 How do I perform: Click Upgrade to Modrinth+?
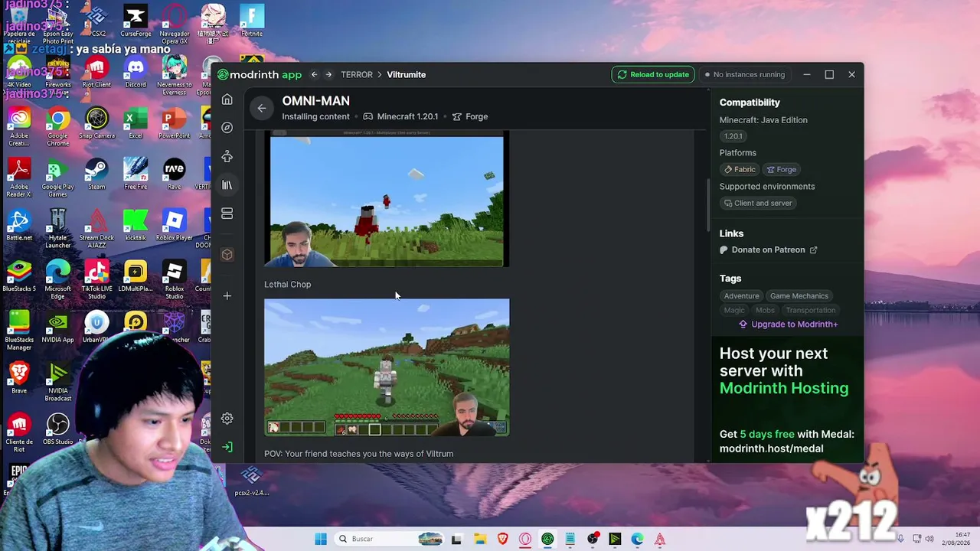788,324
